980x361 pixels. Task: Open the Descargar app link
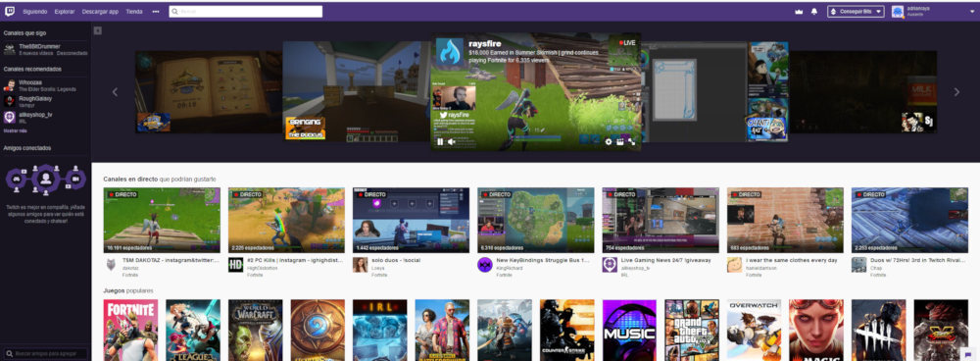point(100,12)
